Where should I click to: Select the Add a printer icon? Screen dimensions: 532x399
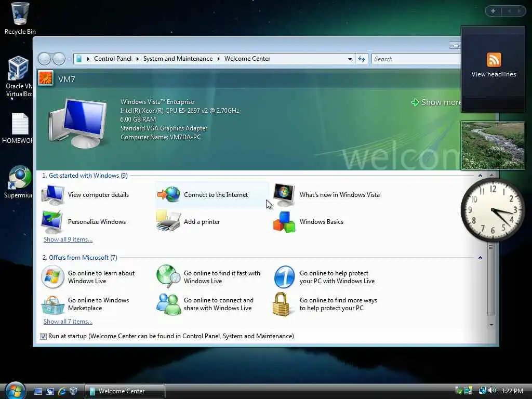pyautogui.click(x=168, y=221)
